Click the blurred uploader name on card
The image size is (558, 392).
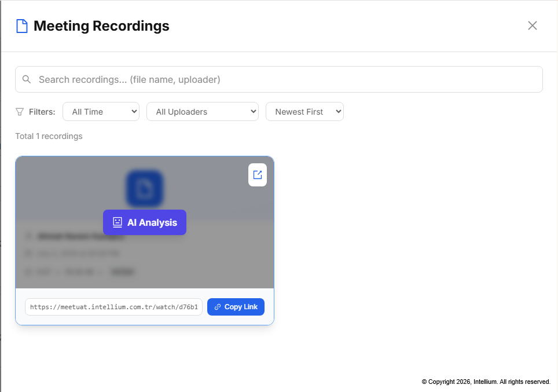80,236
